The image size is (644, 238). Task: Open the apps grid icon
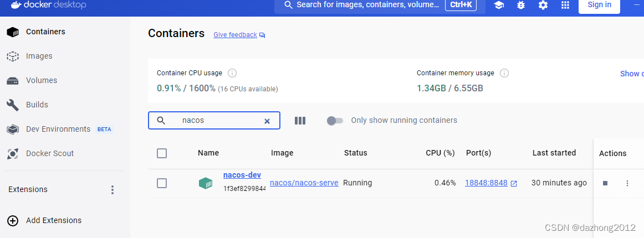pyautogui.click(x=565, y=5)
